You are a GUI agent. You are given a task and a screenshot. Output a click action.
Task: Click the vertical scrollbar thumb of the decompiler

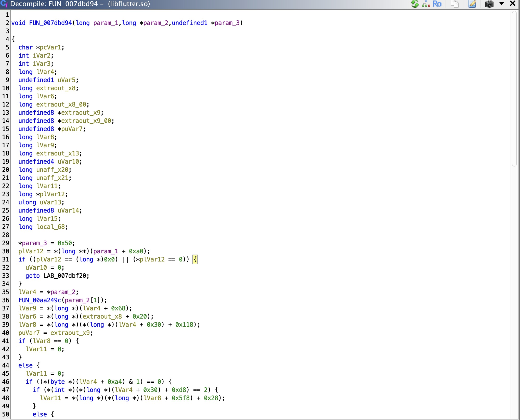[x=514, y=89]
